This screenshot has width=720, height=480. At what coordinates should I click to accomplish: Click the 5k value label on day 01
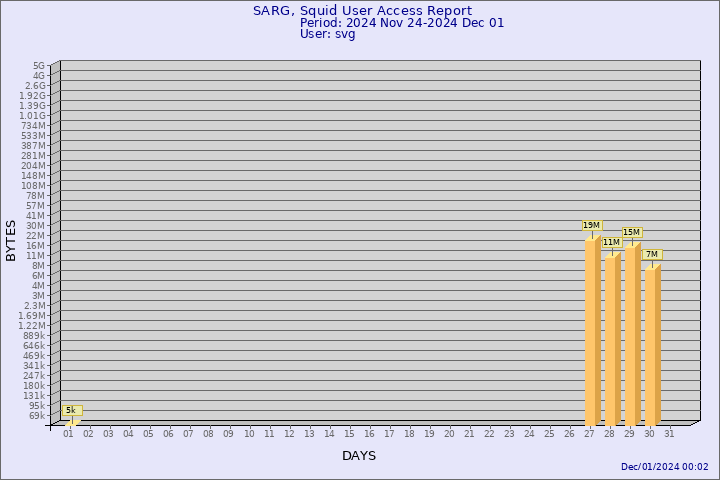click(x=70, y=410)
